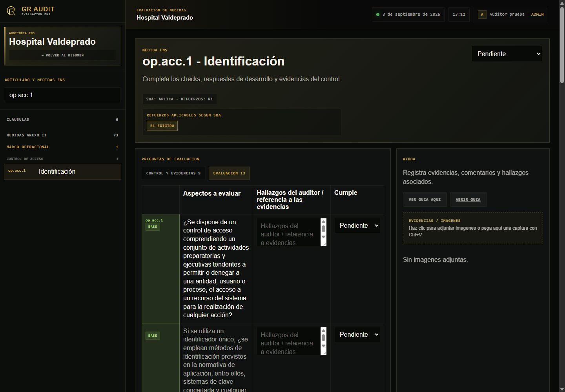Click the SOA: Aplica · Refuerzos: R1 label
This screenshot has width=565, height=392.
(180, 99)
